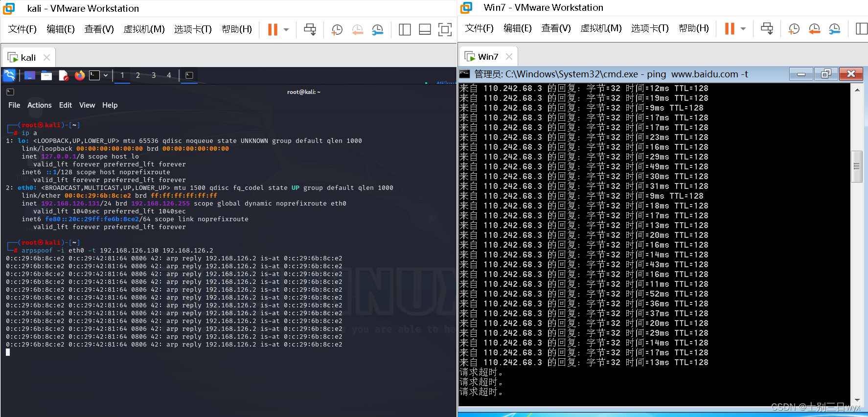Show desktop from Kali panel
Viewport: 868px width, 417px height.
pyautogui.click(x=30, y=75)
